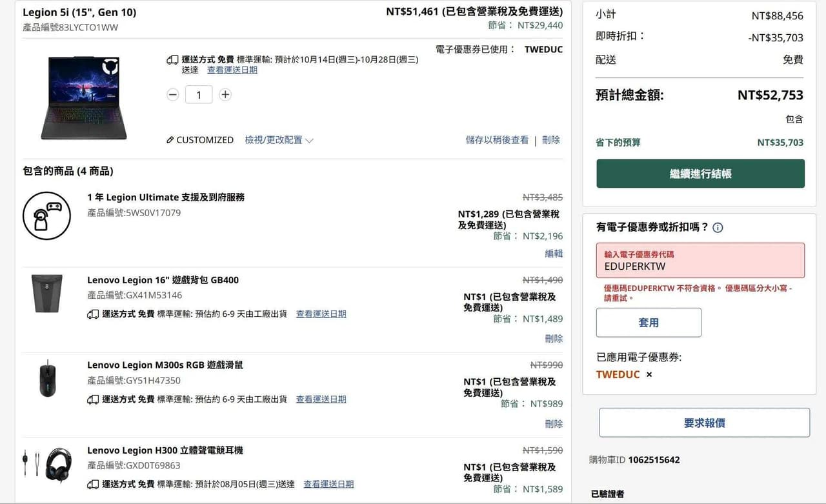The image size is (826, 504).
Task: Focus the e-coupon code input field
Action: point(700,260)
